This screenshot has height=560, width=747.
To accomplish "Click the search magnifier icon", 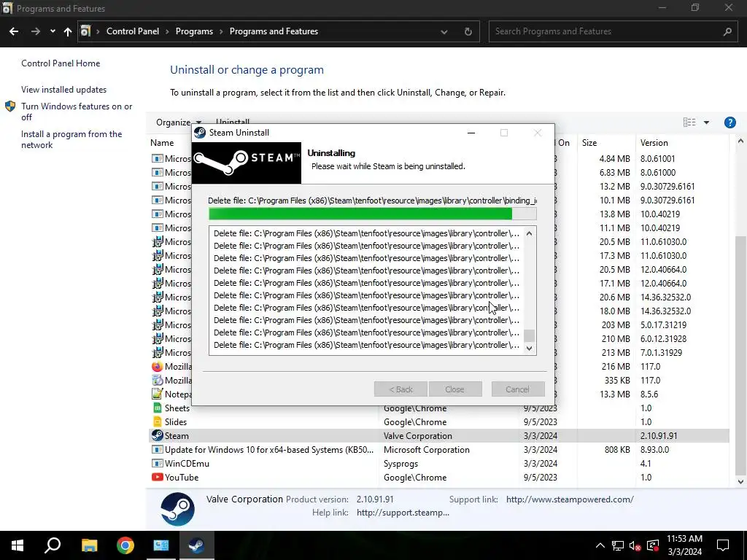I will [727, 31].
